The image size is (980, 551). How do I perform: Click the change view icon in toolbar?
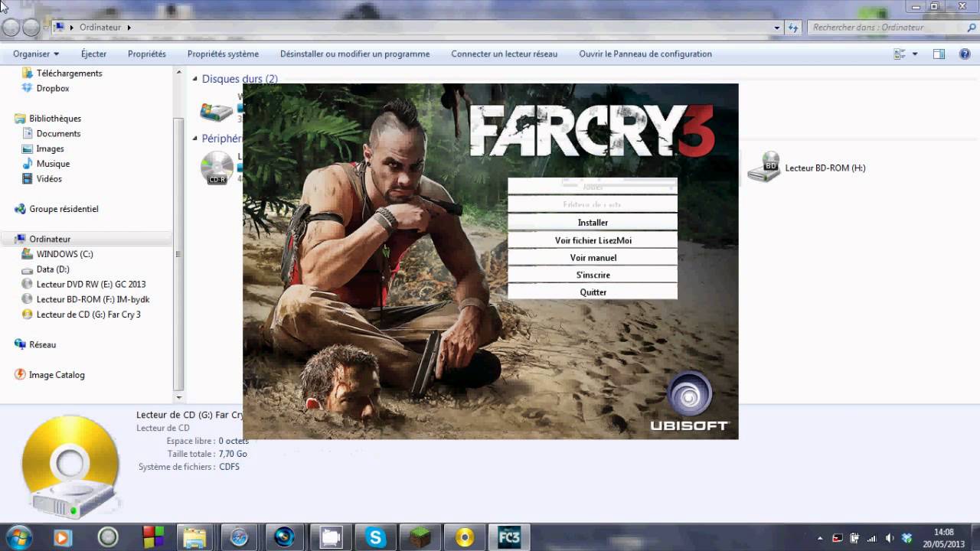point(900,54)
